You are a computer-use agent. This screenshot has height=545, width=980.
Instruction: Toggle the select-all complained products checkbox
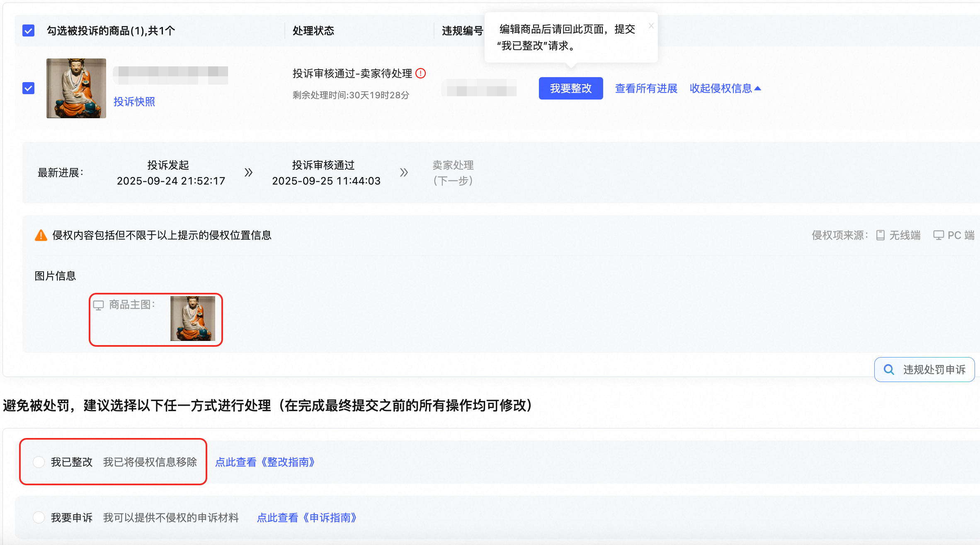click(28, 31)
